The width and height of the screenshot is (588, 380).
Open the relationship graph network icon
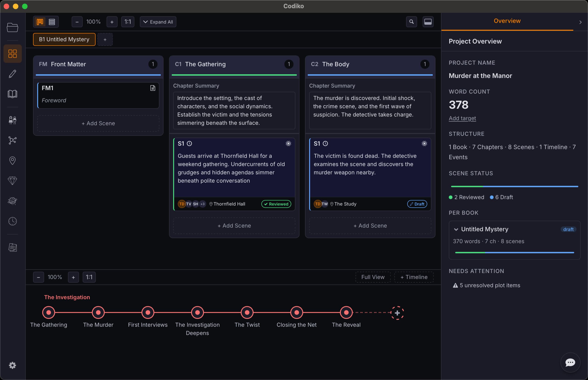pyautogui.click(x=12, y=140)
